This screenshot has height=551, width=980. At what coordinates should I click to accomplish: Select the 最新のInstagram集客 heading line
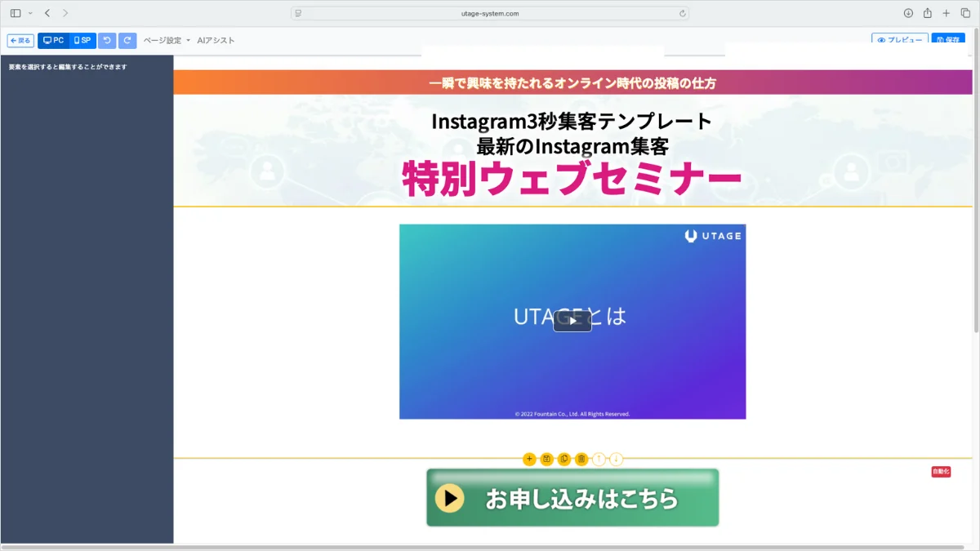coord(572,147)
